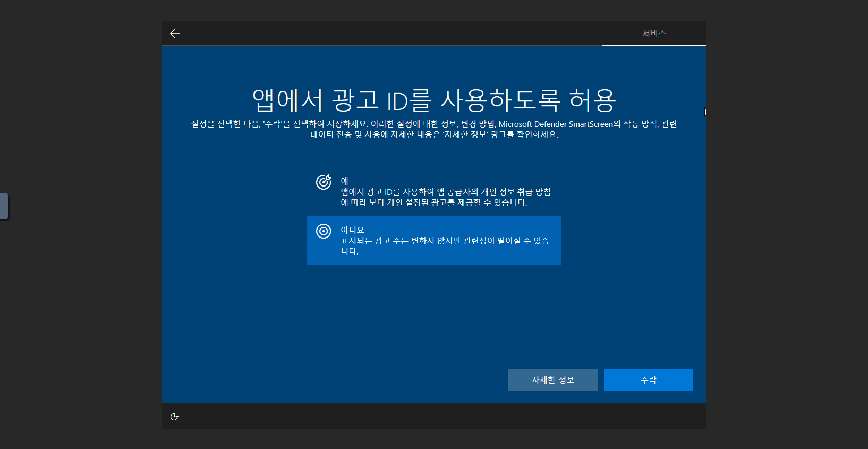Click the text line ending 니다. under 아니요
The image size is (868, 449).
(x=350, y=251)
